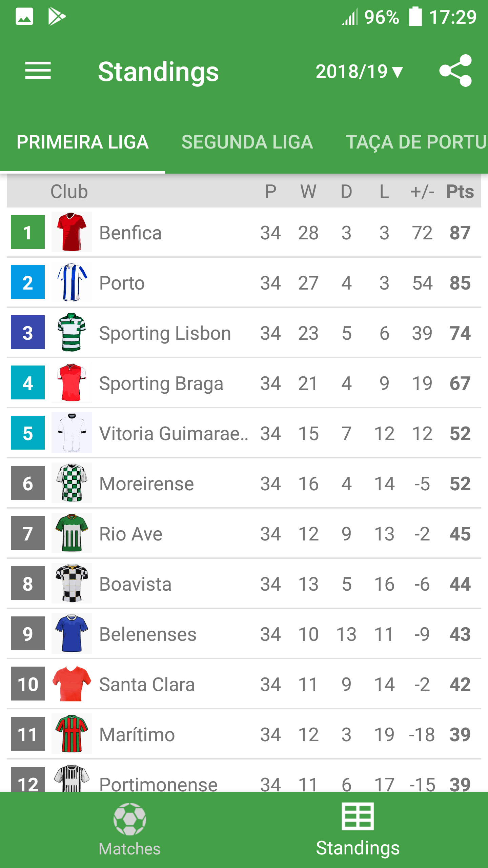Screen dimensions: 488x868
Task: Open Moreirense row in standings
Action: point(244,484)
